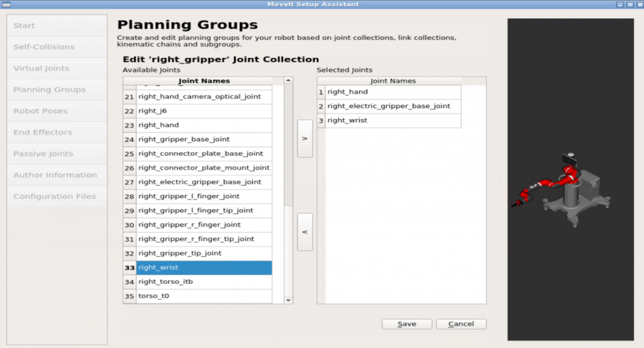The image size is (644, 348).
Task: Save the joint collection
Action: tap(407, 323)
